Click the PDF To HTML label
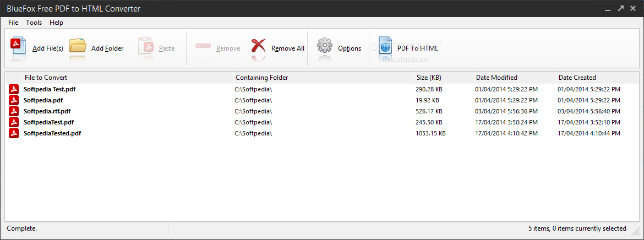Screen dimensions: 644x240 click(418, 48)
